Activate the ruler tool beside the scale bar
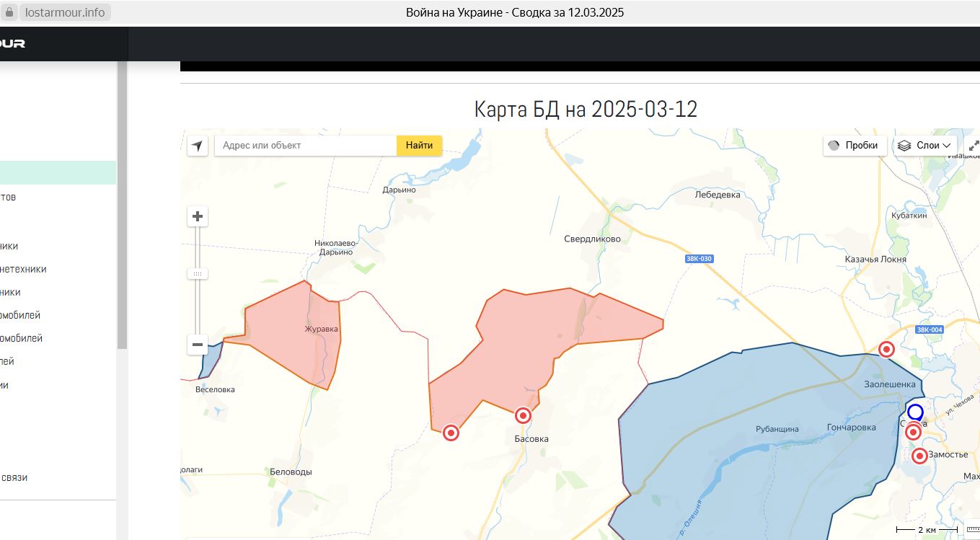 pyautogui.click(x=972, y=530)
